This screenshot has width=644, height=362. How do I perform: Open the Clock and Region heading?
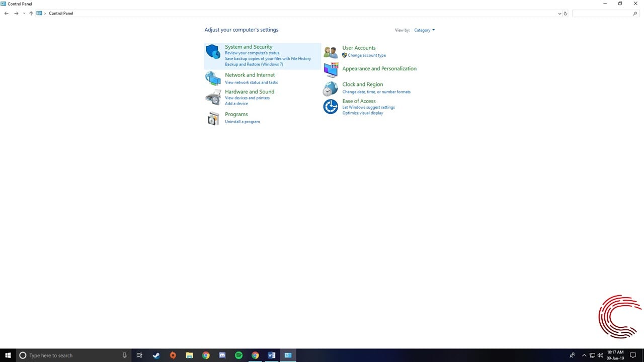coord(363,84)
